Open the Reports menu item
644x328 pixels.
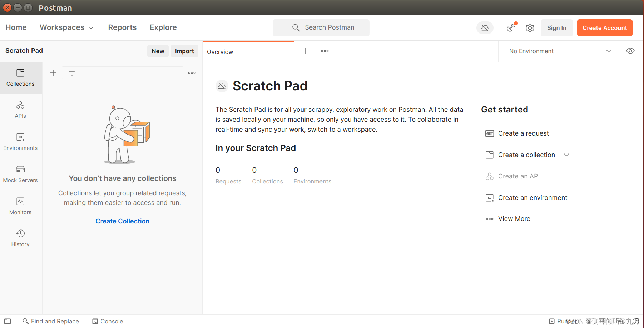tap(122, 27)
